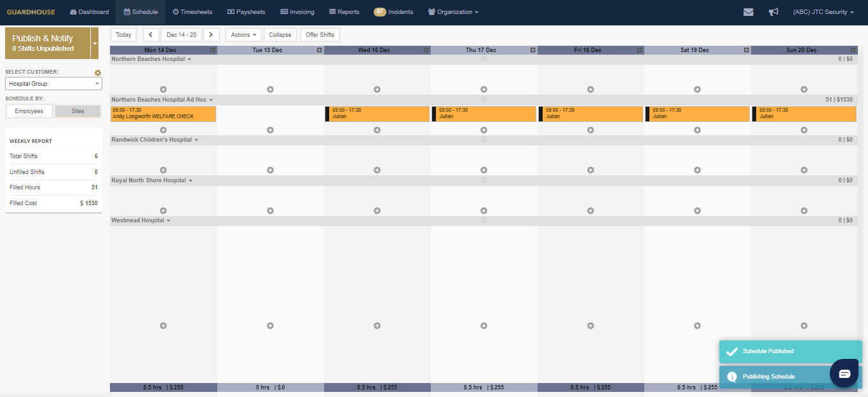Image resolution: width=868 pixels, height=397 pixels.
Task: Switch schedule view to Employees
Action: coord(29,111)
